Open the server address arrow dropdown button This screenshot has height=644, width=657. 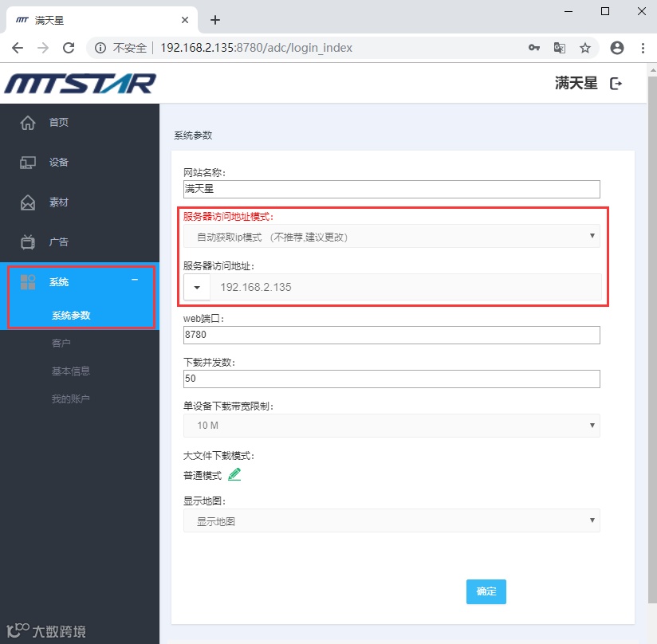(196, 287)
